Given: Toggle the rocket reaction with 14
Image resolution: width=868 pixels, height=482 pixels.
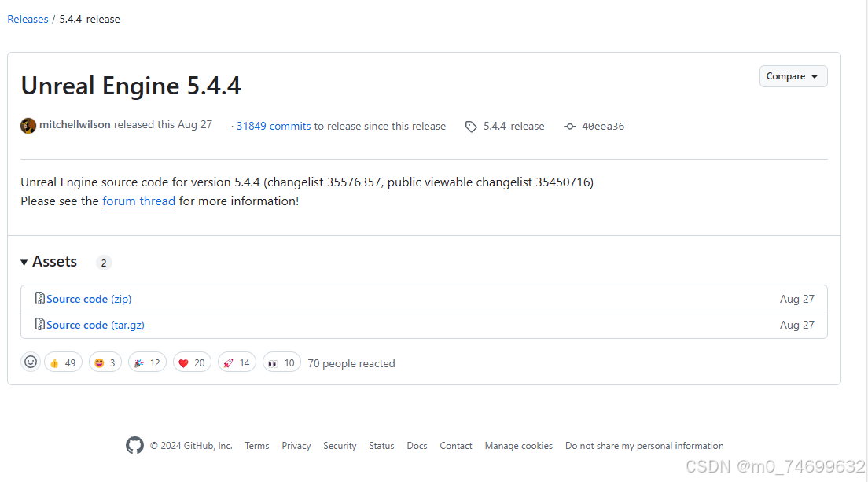Looking at the screenshot, I should tap(237, 363).
